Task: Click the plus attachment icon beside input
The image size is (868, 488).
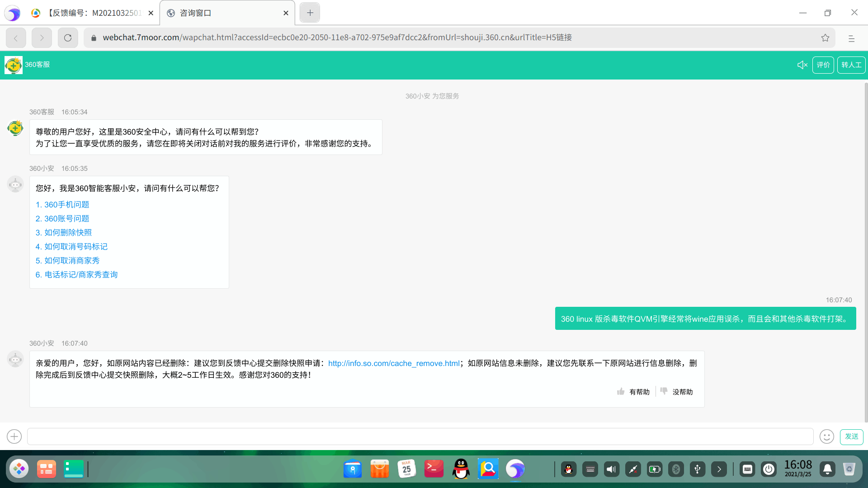Action: (x=14, y=436)
